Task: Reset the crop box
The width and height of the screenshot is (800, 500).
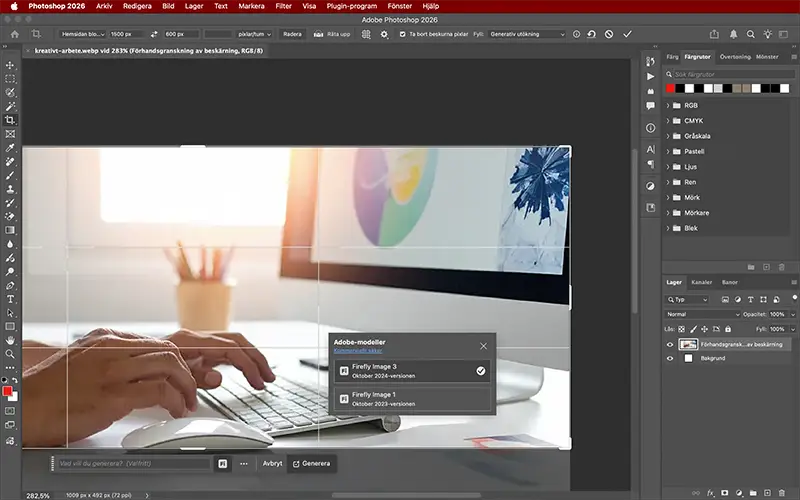Action: (591, 34)
